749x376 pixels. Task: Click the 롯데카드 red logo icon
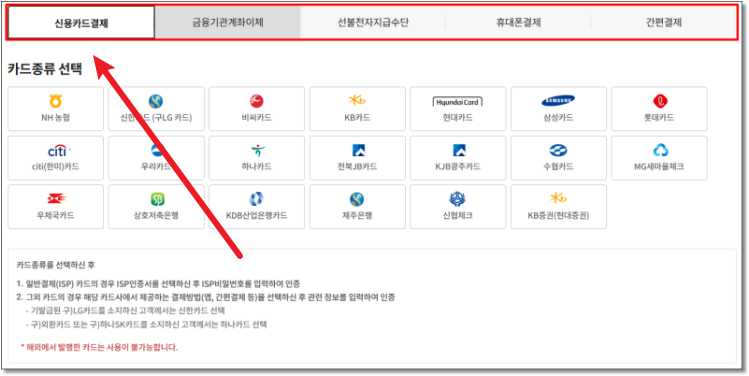pyautogui.click(x=660, y=101)
